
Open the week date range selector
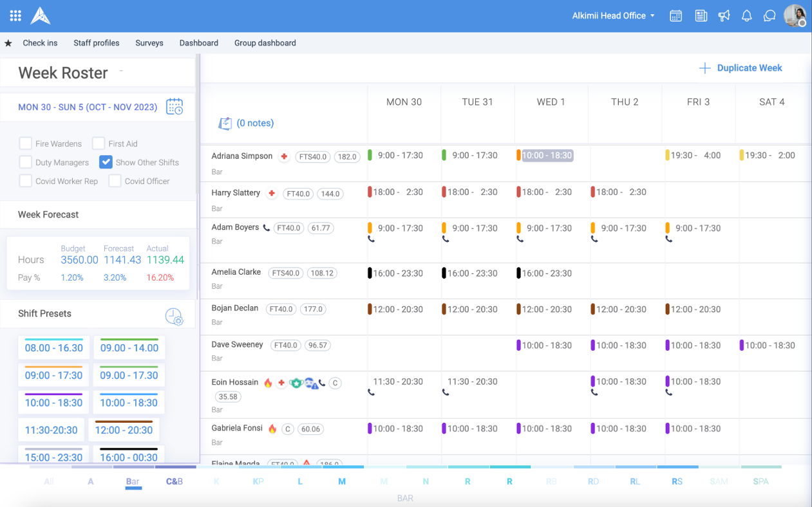(x=88, y=107)
